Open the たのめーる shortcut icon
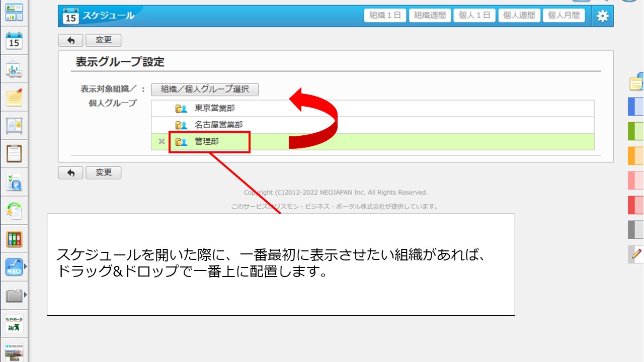This screenshot has width=644, height=362. (x=14, y=324)
